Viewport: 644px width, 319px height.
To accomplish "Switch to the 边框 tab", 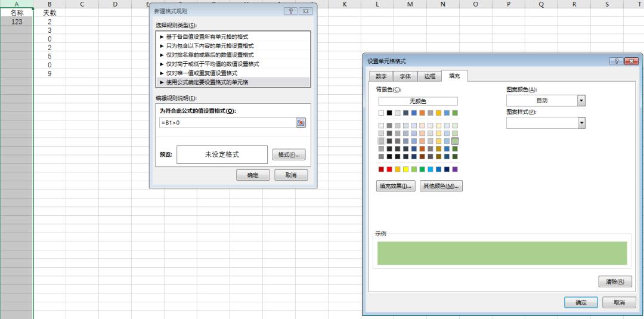I will pos(430,76).
